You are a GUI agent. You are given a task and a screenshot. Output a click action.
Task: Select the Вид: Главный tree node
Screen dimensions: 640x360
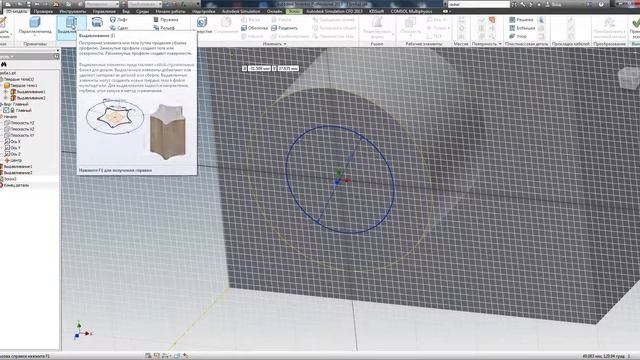pyautogui.click(x=16, y=104)
